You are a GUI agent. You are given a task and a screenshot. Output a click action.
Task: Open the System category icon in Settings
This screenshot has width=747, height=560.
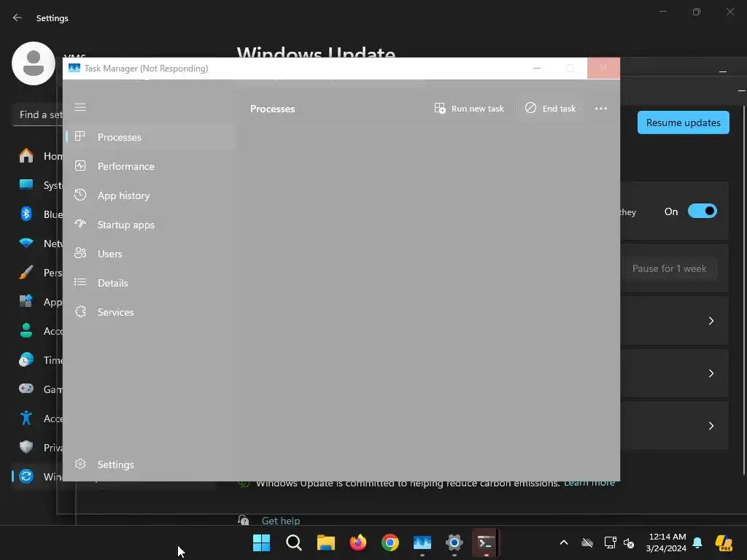[26, 184]
